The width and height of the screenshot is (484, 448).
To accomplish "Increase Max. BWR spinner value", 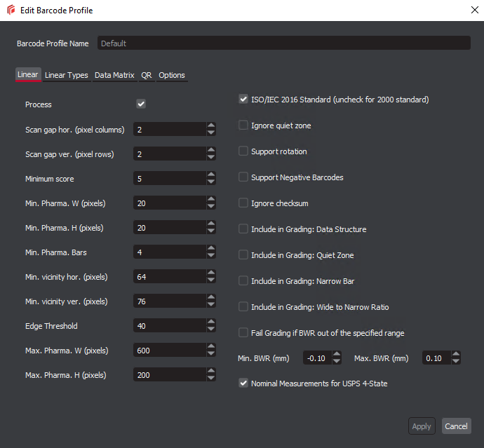I will click(x=457, y=355).
